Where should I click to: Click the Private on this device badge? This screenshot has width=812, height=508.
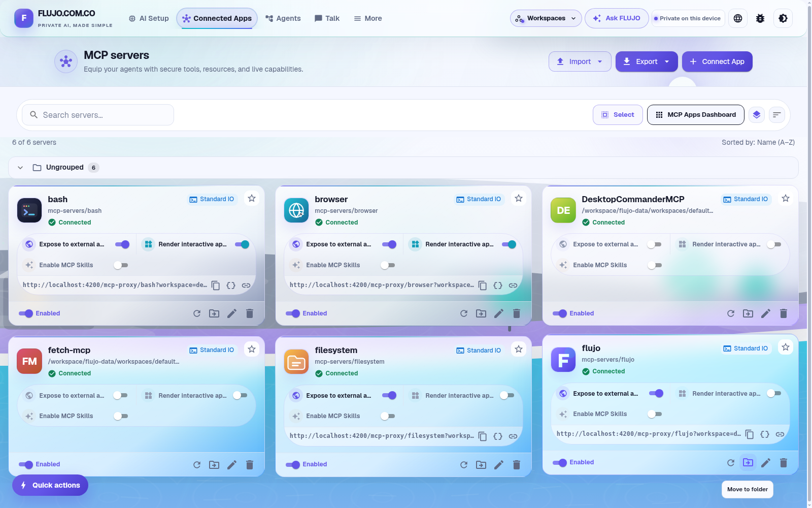click(x=688, y=18)
